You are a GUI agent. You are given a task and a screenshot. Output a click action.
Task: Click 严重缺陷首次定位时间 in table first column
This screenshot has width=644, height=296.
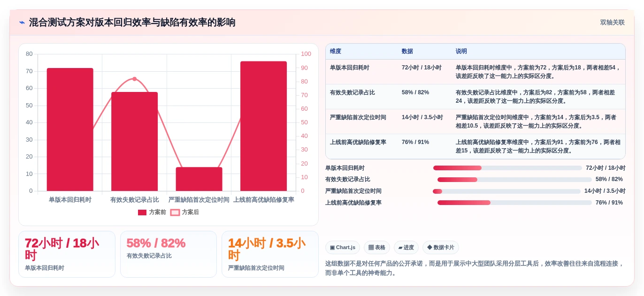click(x=358, y=117)
